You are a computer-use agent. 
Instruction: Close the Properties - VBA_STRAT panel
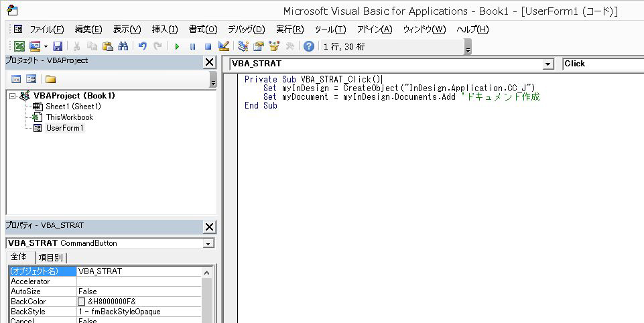point(210,227)
